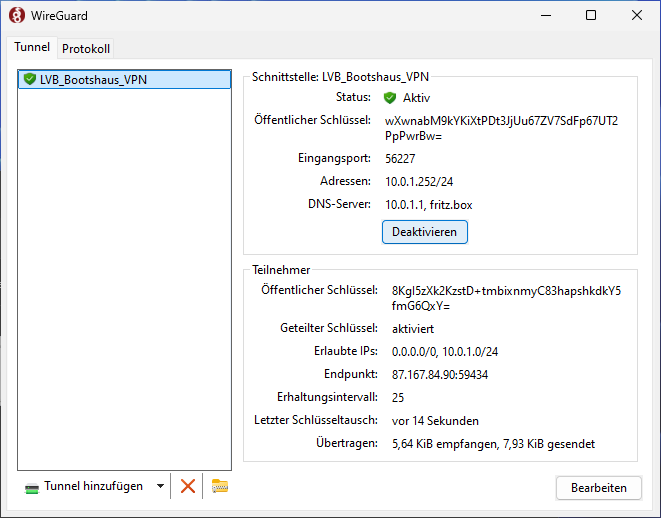661x518 pixels.
Task: Click the Deaktivieren button
Action: (425, 232)
